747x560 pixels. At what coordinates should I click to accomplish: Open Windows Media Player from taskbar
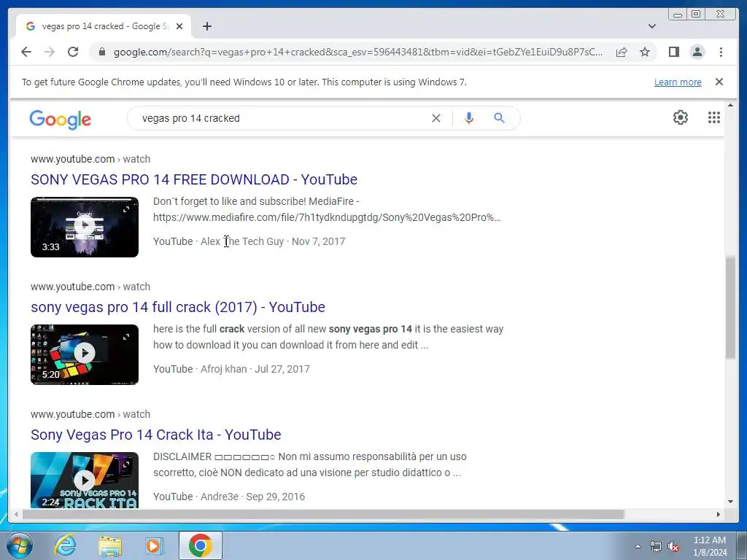(155, 545)
